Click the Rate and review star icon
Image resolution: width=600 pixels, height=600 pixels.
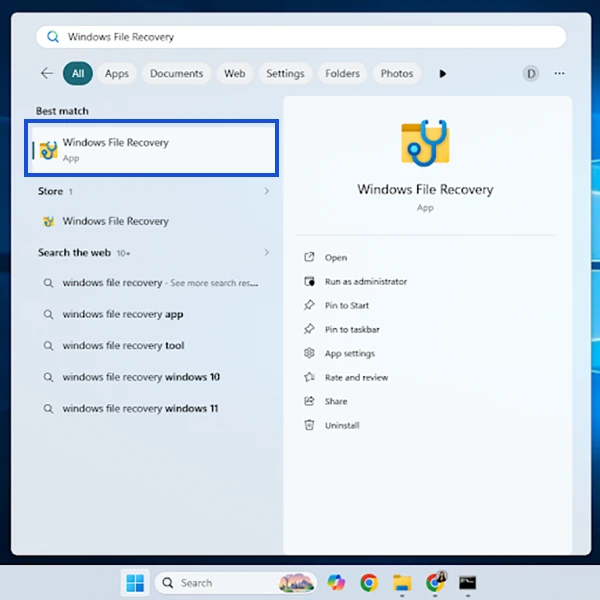309,377
